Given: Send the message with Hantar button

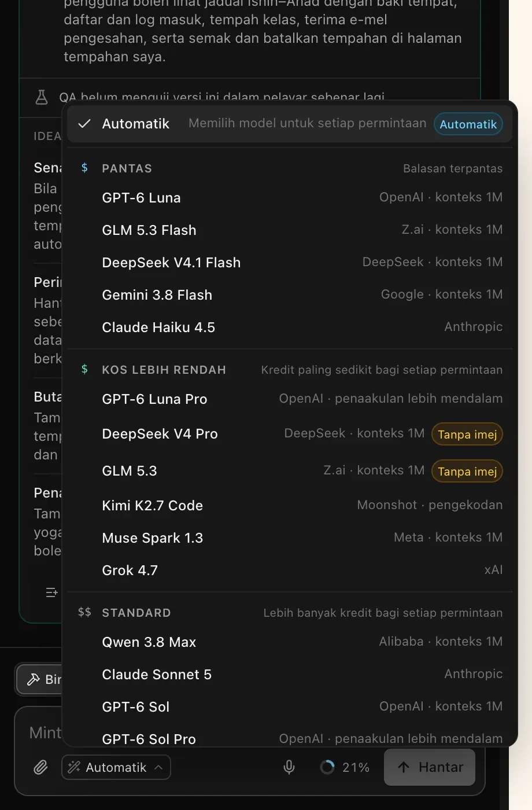Looking at the screenshot, I should 430,767.
